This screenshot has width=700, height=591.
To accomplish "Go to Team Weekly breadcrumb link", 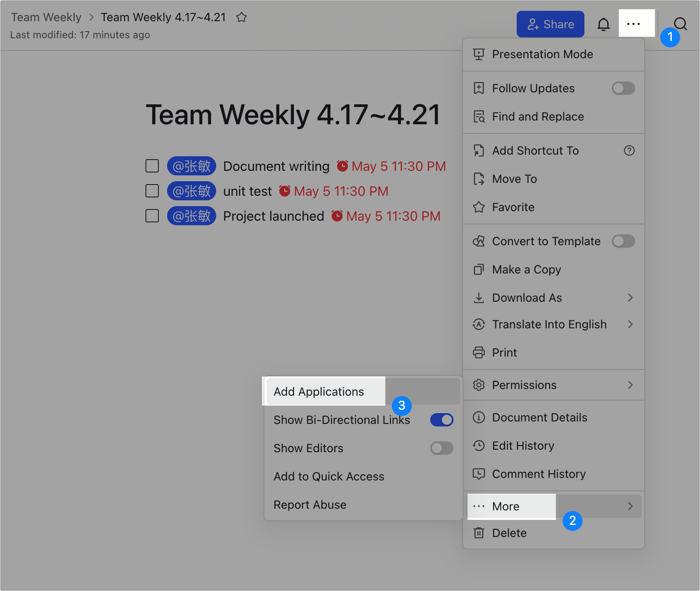I will click(x=46, y=17).
